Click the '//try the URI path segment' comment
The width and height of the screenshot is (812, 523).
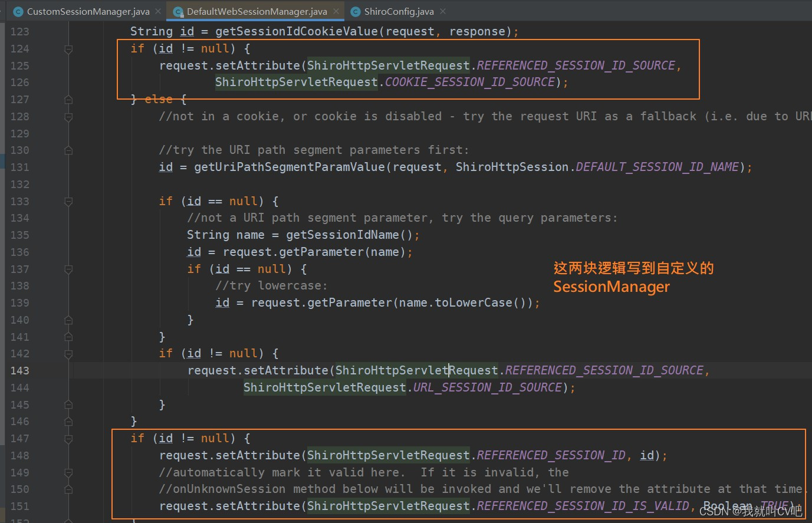(314, 150)
